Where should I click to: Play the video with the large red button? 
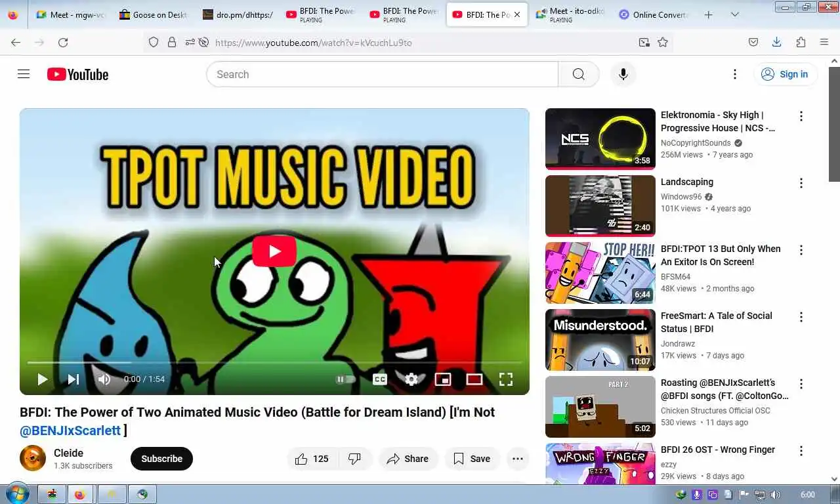[x=274, y=251]
